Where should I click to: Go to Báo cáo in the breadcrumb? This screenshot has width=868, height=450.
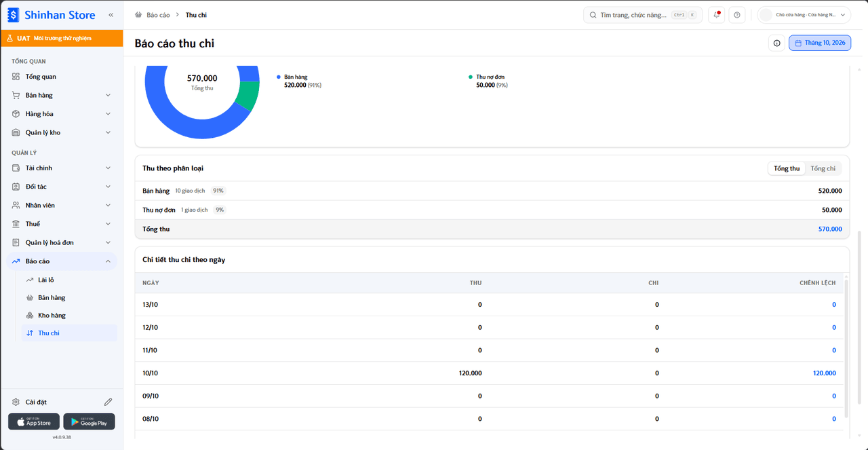[x=158, y=15]
